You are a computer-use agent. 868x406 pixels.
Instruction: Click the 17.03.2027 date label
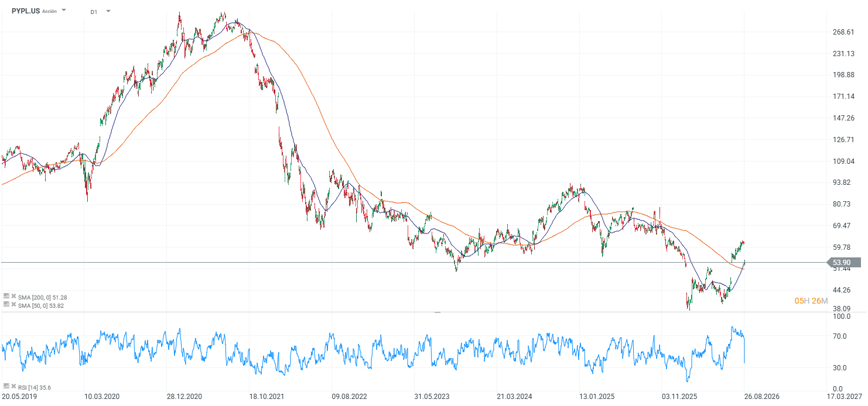(845, 397)
